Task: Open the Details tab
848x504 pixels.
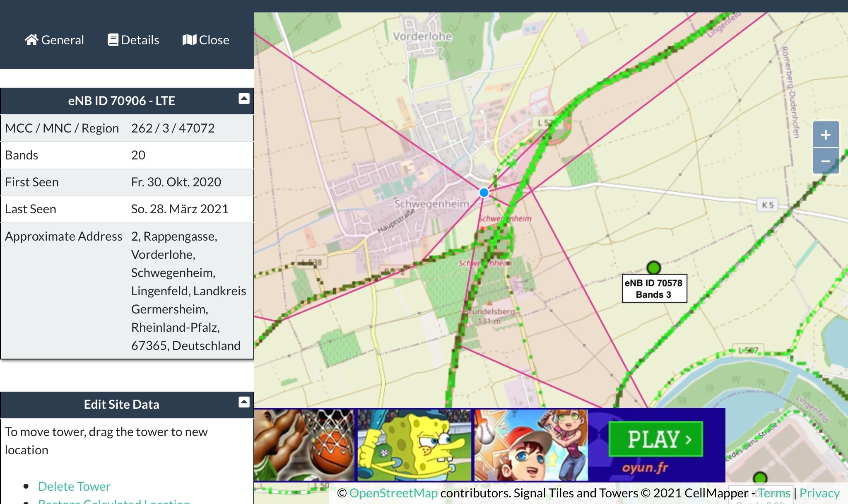Action: pos(140,40)
